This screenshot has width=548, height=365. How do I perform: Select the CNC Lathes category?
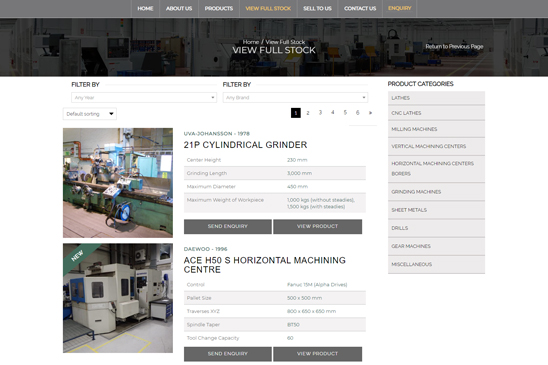(x=436, y=113)
